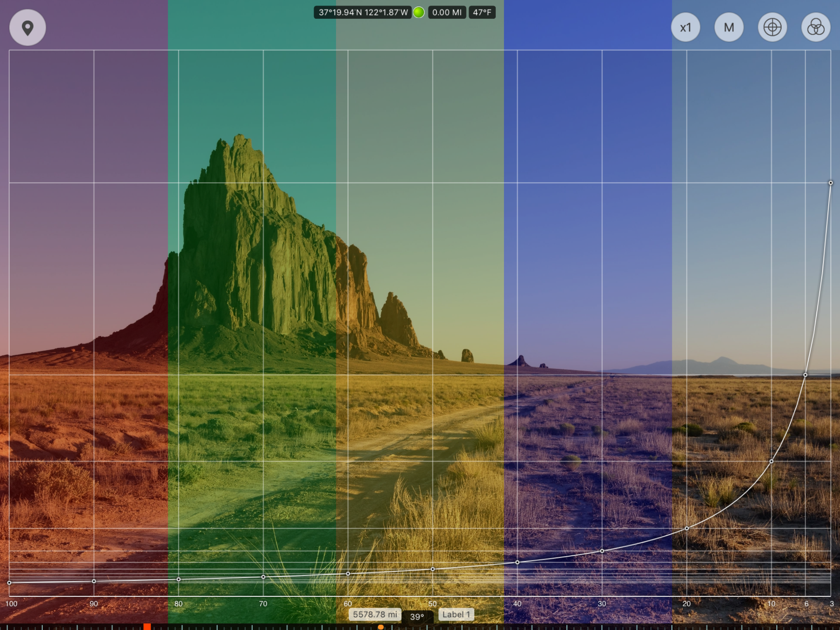
Task: Click the 5578.78 mi distance label
Action: 375,614
